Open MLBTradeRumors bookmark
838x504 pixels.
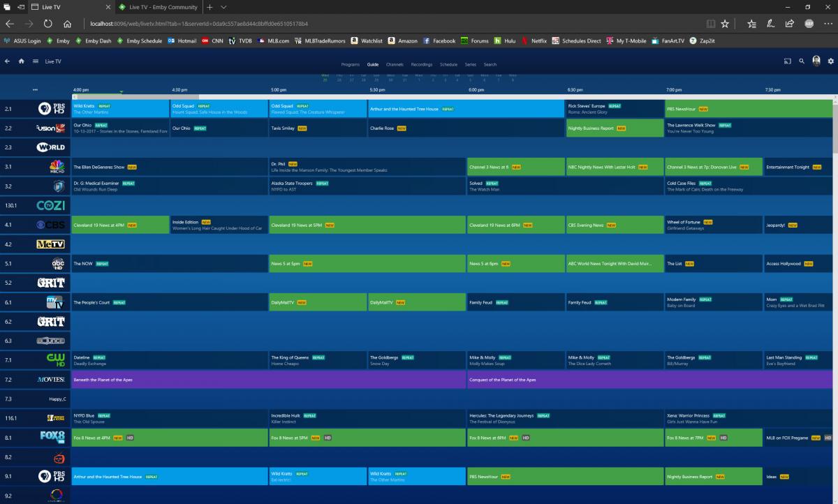(x=321, y=41)
